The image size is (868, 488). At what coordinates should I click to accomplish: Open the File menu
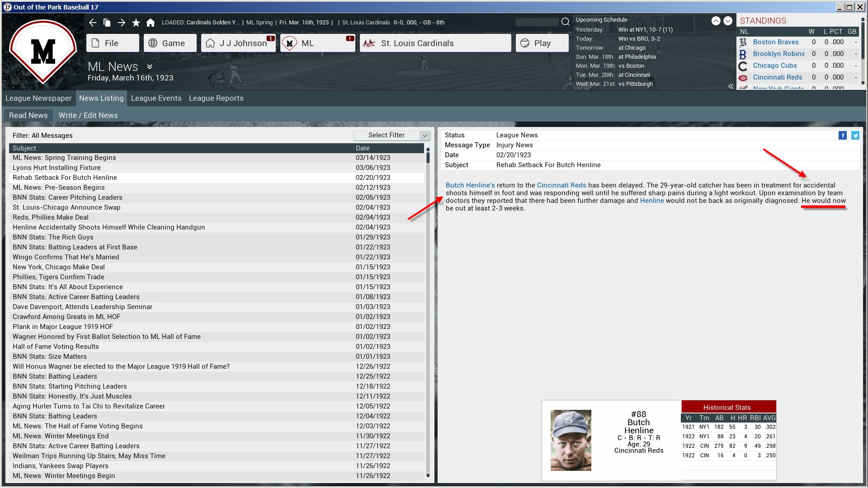click(x=113, y=43)
